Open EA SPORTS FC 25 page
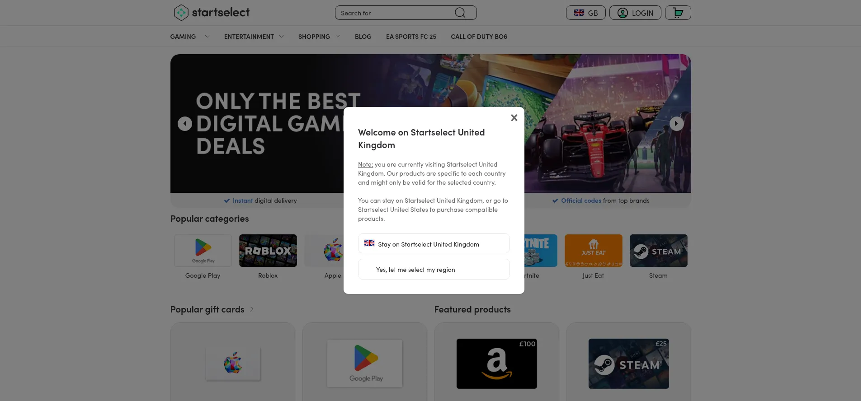 pyautogui.click(x=411, y=37)
